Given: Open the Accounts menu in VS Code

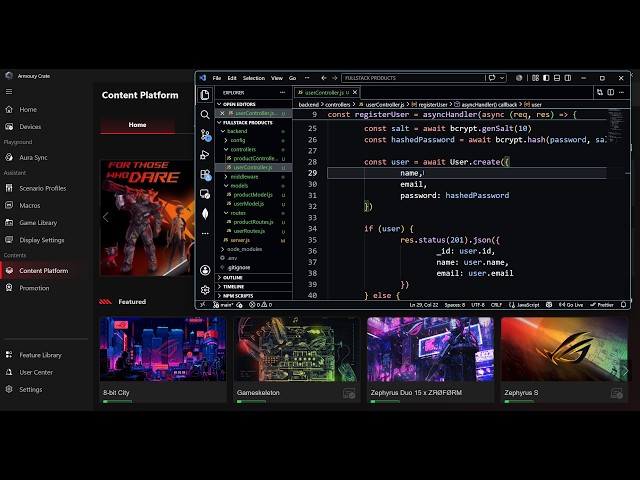Looking at the screenshot, I should pyautogui.click(x=205, y=270).
